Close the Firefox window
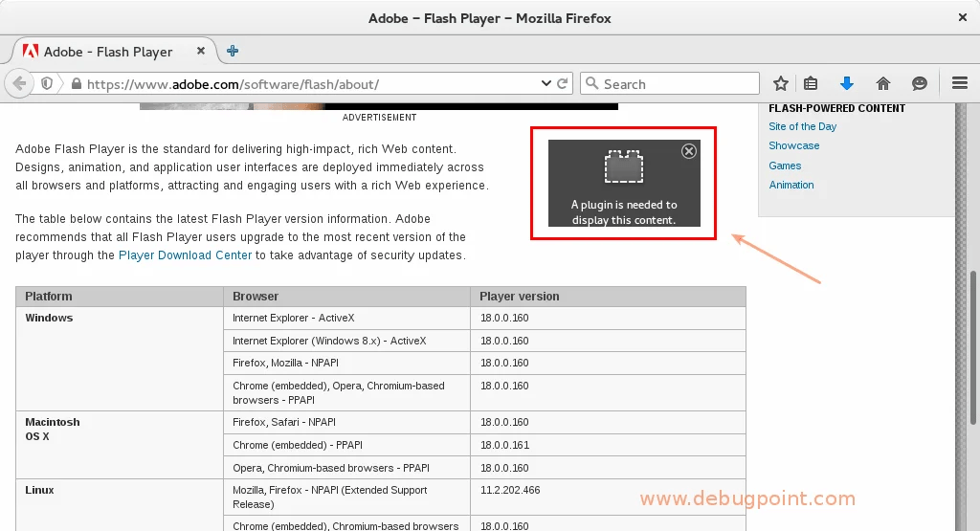 pyautogui.click(x=963, y=17)
